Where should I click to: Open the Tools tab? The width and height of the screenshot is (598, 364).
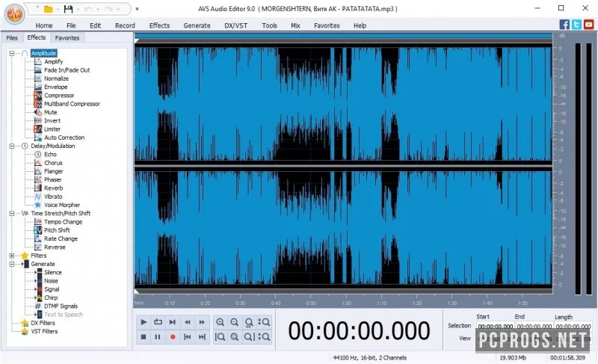pos(269,25)
